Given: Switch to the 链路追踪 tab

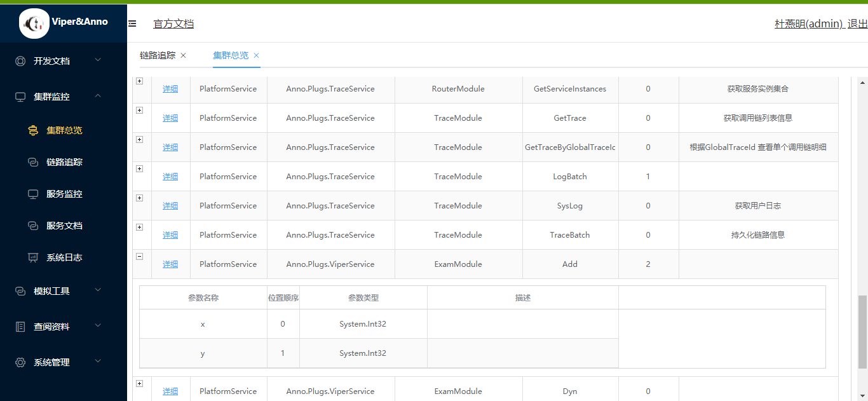Looking at the screenshot, I should coord(158,55).
